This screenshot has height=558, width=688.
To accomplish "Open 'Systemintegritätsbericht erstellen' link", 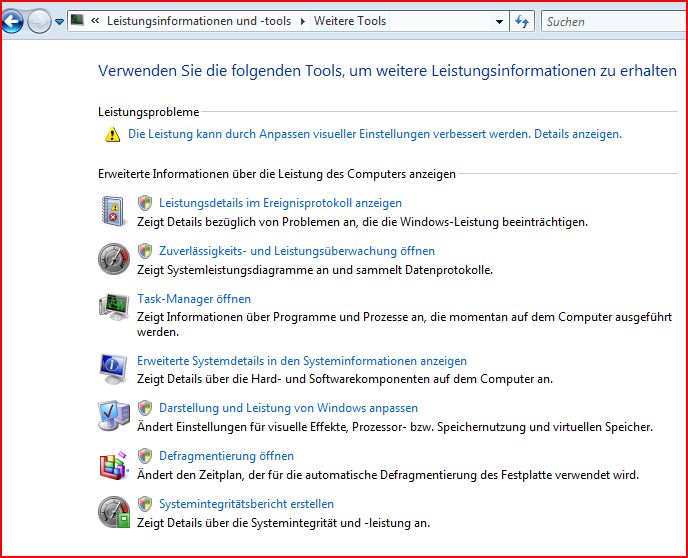I will click(246, 504).
